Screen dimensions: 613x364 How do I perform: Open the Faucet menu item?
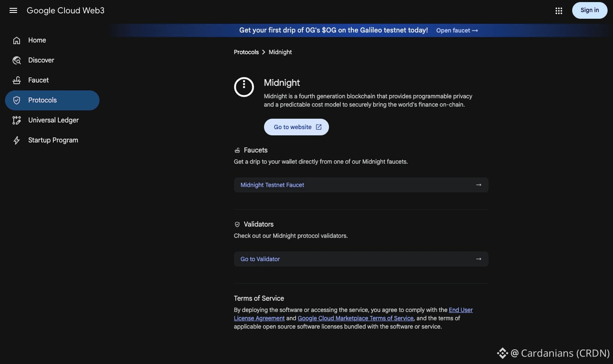52,80
